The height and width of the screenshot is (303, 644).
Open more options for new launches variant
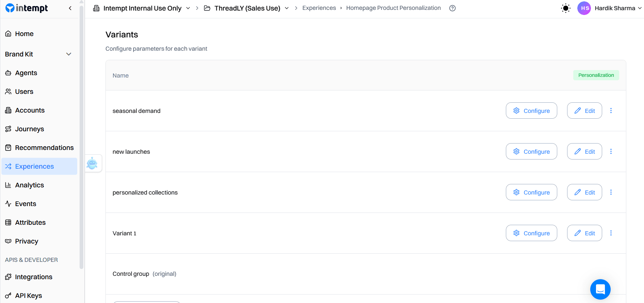[611, 151]
